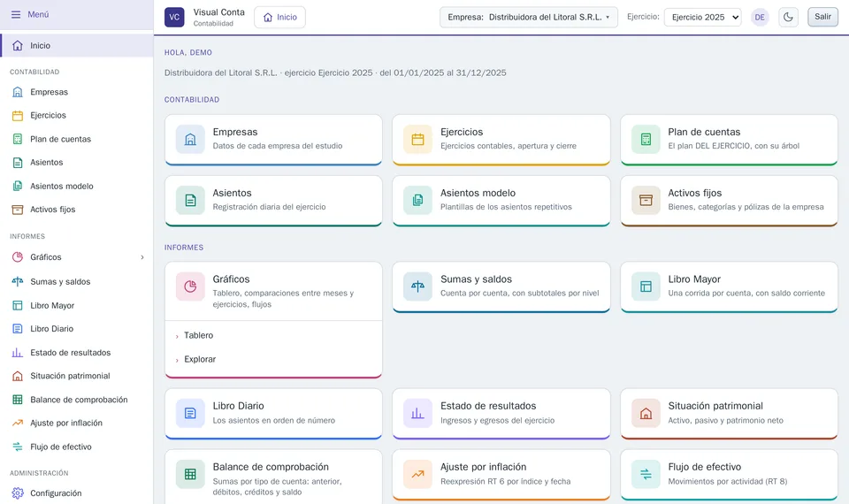Click 'Movimientos por actividad (RT 8)' text

pos(727,481)
